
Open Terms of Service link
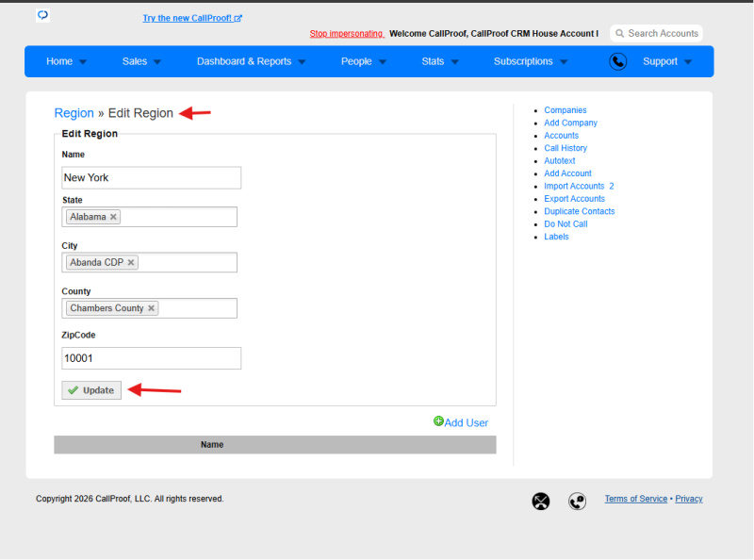[635, 499]
